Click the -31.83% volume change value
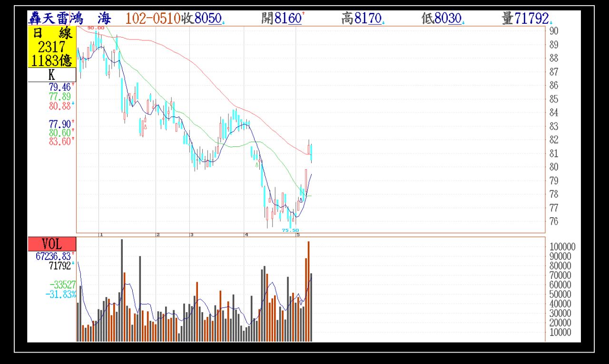609x364 pixels. pos(61,294)
